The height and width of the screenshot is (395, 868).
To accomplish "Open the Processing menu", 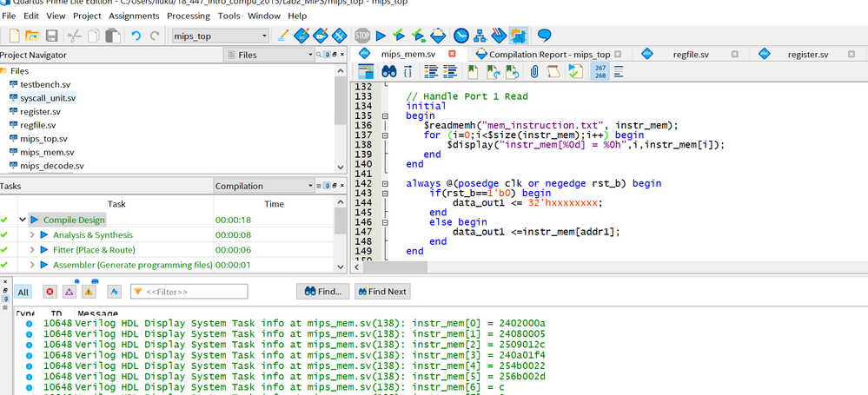I will pos(188,16).
